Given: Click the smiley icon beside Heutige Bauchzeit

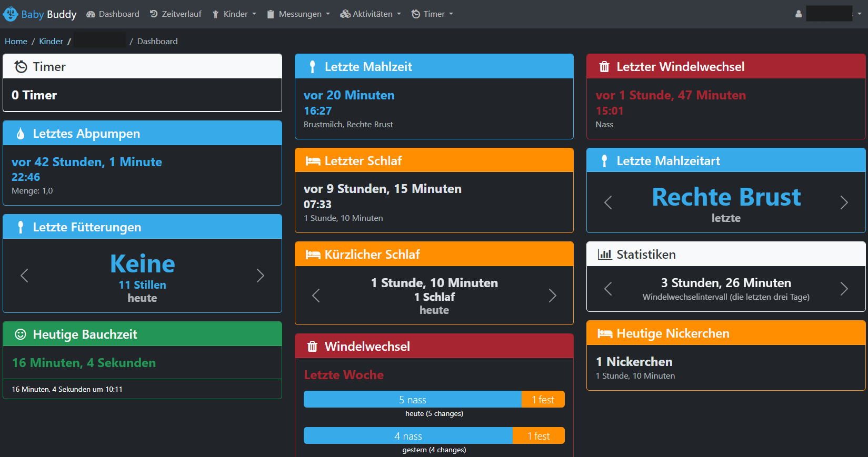Looking at the screenshot, I should point(21,334).
